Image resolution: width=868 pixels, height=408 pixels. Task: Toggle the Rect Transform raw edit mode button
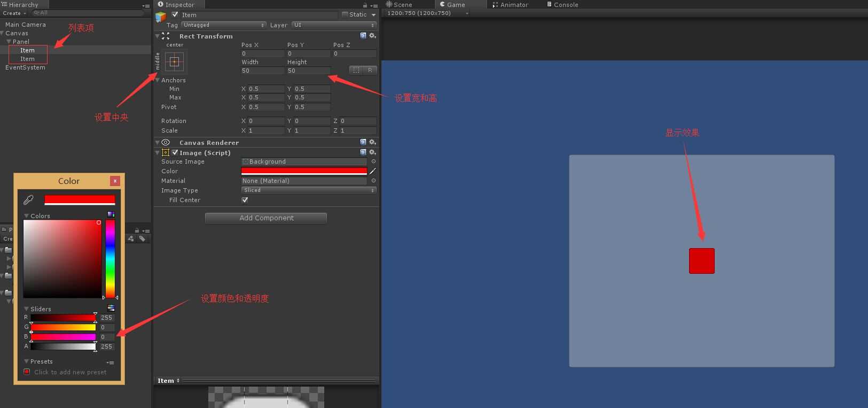pos(370,70)
